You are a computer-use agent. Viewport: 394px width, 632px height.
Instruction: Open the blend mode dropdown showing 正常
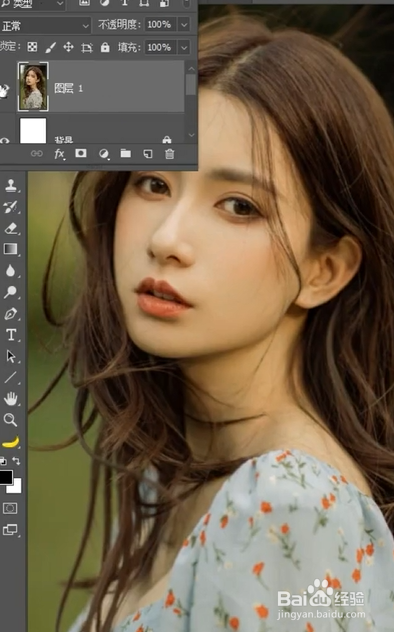(45, 26)
